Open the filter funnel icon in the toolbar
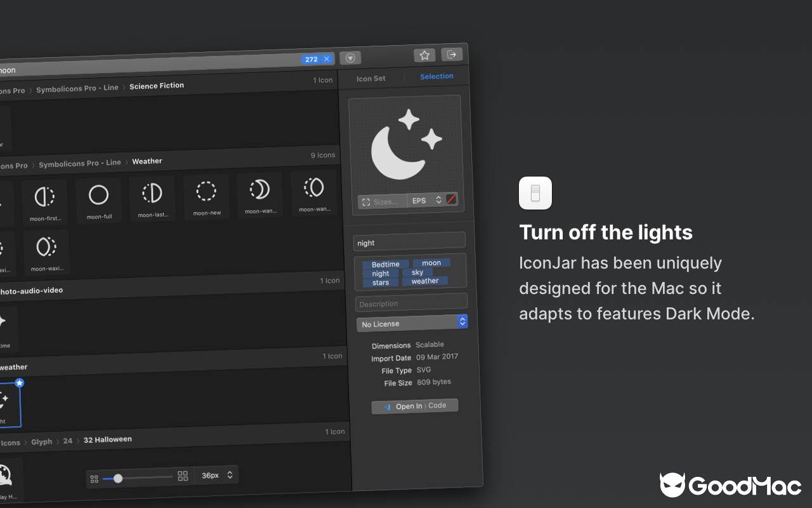812x508 pixels. 350,57
